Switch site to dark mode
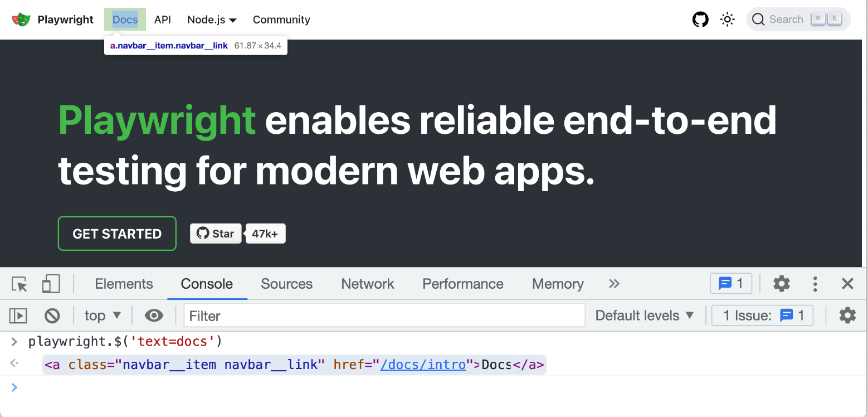The image size is (868, 417). click(727, 19)
